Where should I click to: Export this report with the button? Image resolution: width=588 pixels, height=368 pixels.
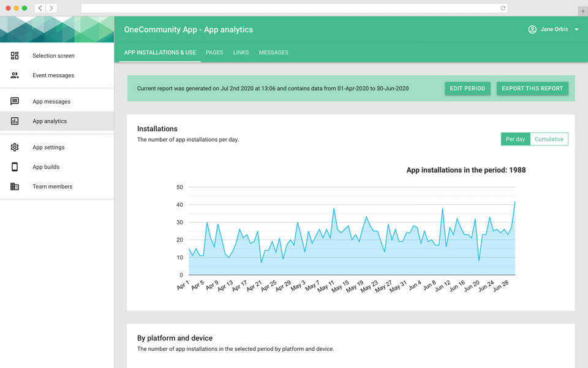tap(532, 88)
